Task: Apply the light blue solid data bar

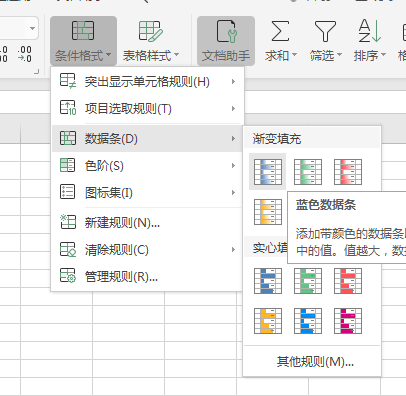Action: pyautogui.click(x=308, y=321)
